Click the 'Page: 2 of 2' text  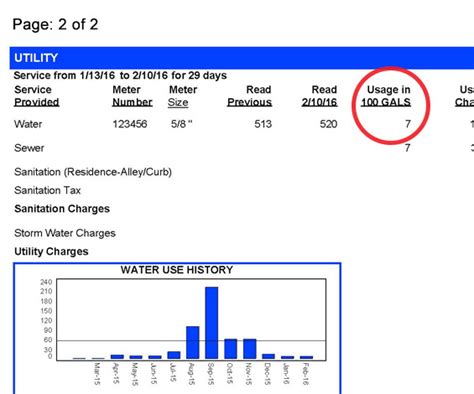(55, 25)
